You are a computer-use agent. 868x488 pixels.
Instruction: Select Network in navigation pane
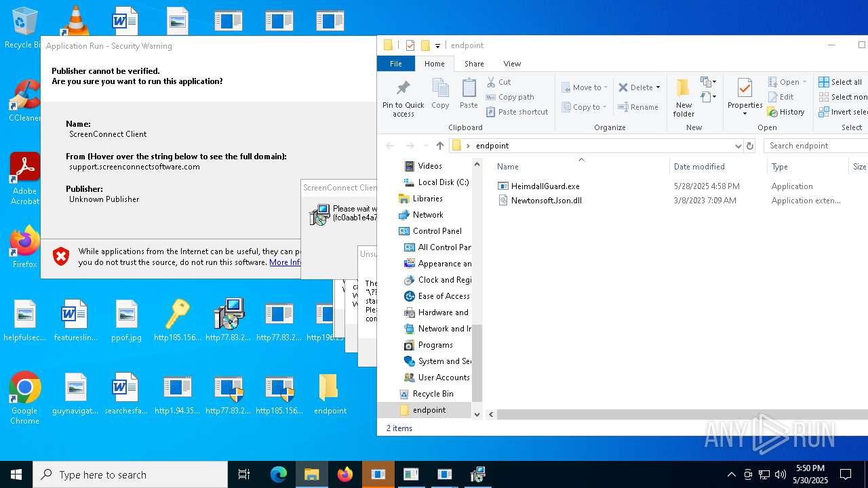click(428, 214)
